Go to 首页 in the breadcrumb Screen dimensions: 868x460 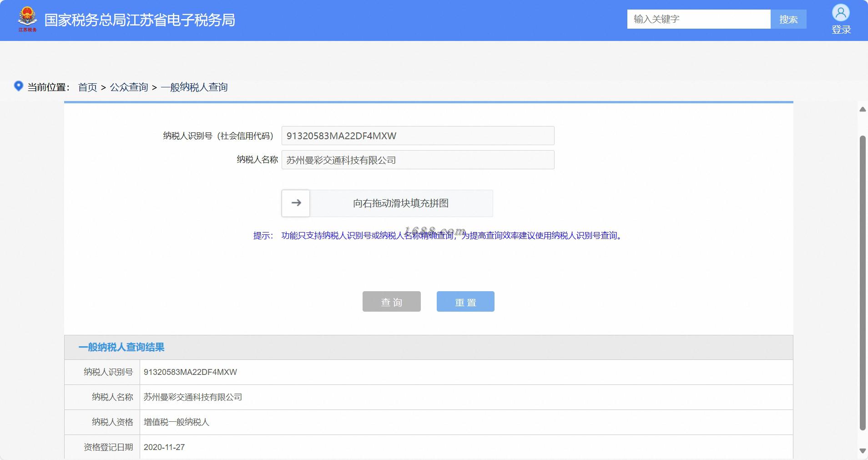(88, 87)
